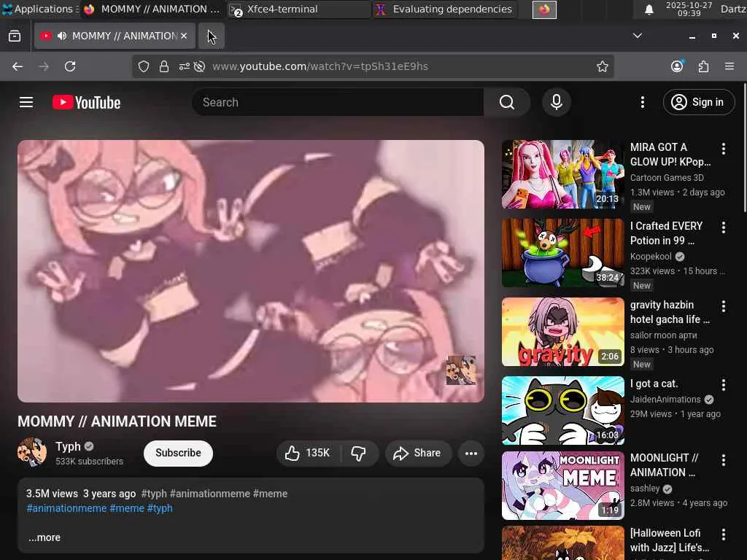The width and height of the screenshot is (747, 560).
Task: List all tabs with chevron dropdown
Action: tap(638, 36)
